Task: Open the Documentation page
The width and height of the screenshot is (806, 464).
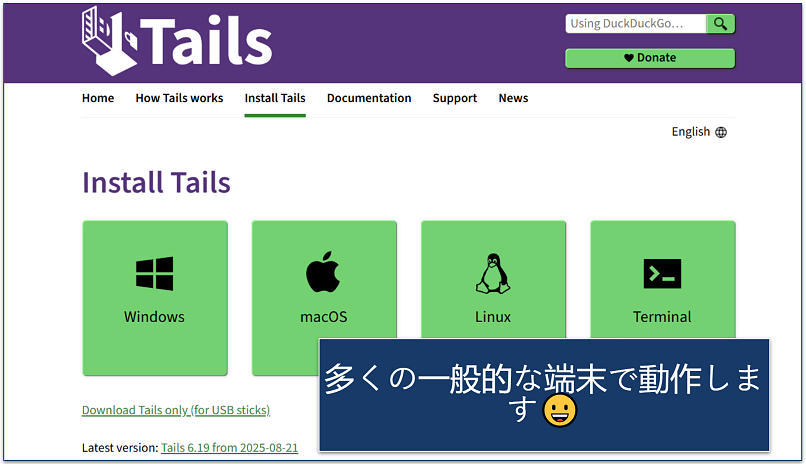Action: point(369,98)
